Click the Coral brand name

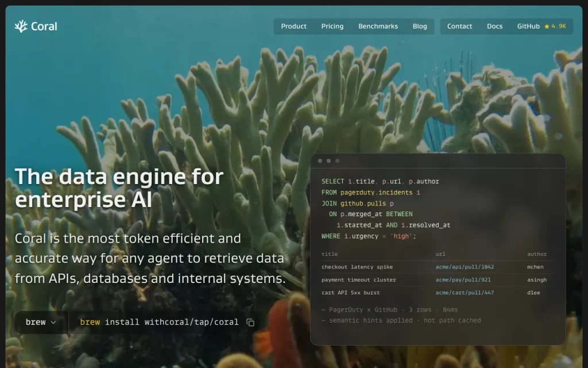pyautogui.click(x=44, y=26)
